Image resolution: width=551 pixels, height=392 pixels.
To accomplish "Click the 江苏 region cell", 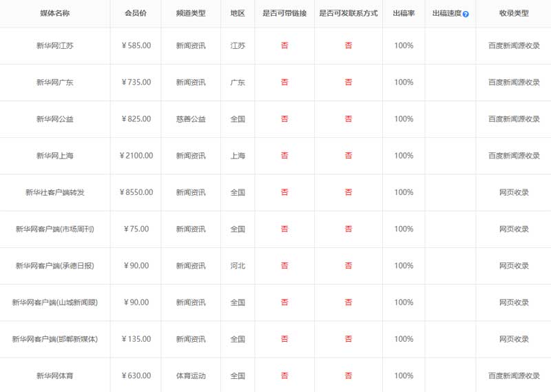I will (238, 45).
